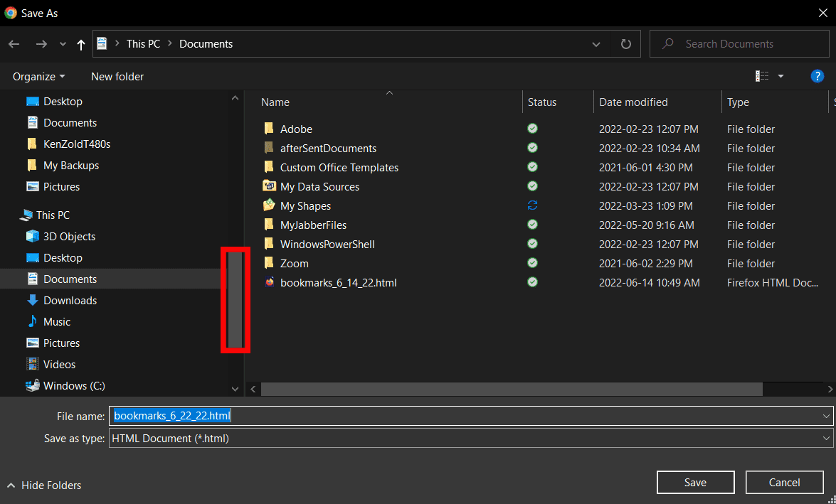Click the My Shapes sync status icon
Screen dimensions: 836x504
click(x=532, y=205)
